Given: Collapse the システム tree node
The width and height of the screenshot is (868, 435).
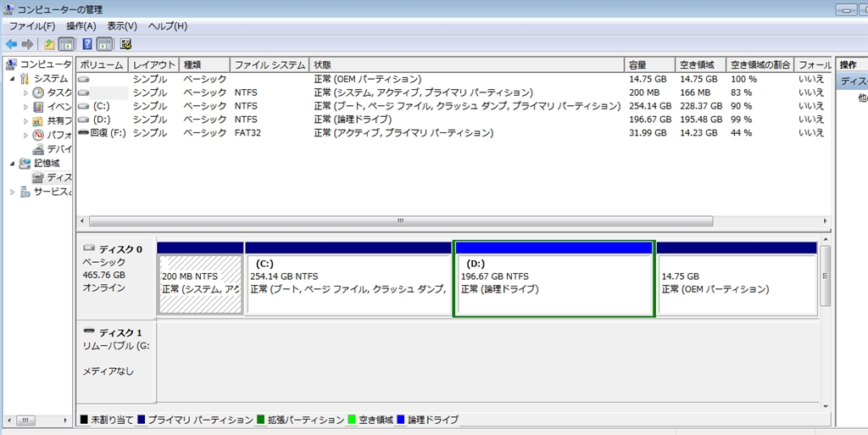Looking at the screenshot, I should pyautogui.click(x=13, y=79).
